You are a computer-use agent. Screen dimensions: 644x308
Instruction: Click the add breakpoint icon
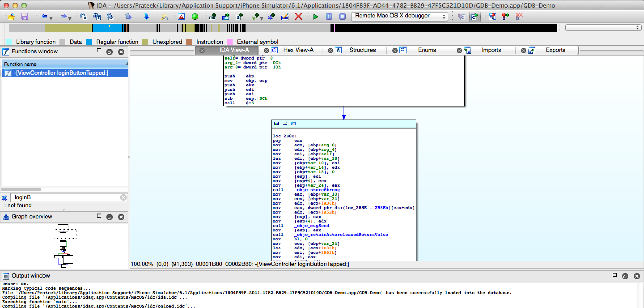pos(506,17)
